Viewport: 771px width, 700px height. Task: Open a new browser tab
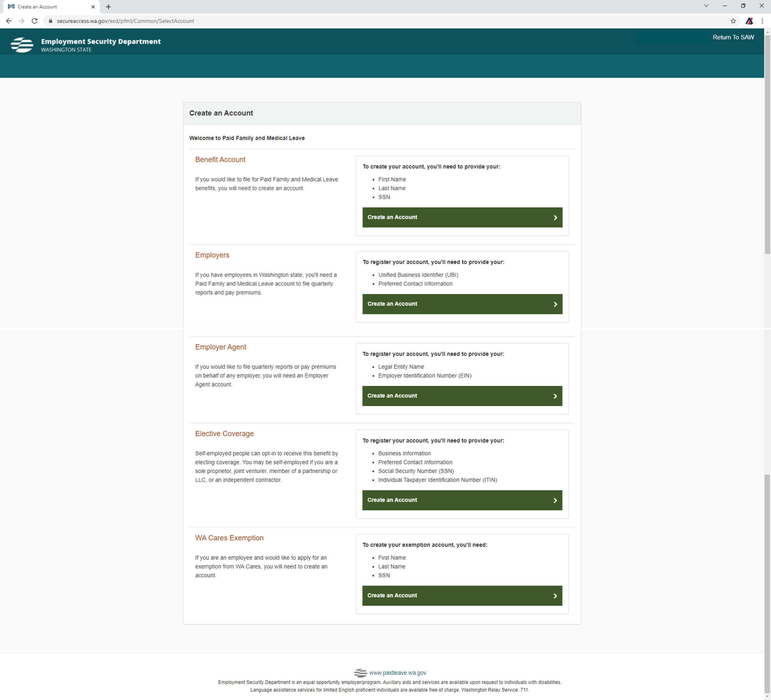(x=108, y=7)
